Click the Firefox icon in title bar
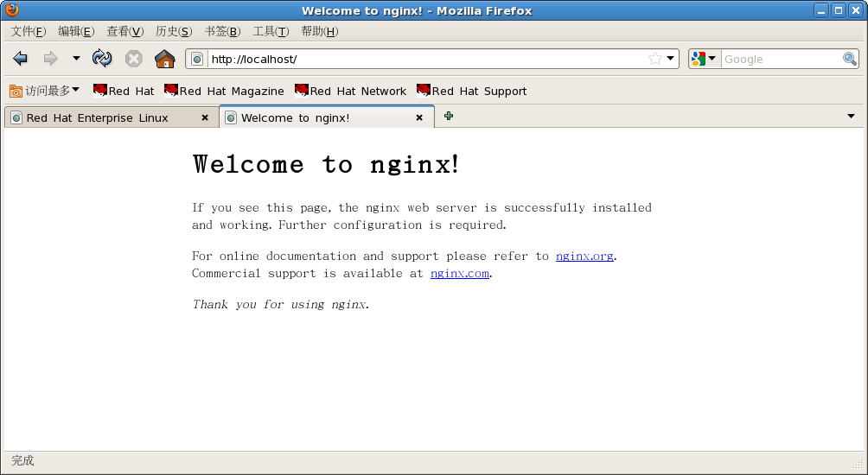The height and width of the screenshot is (475, 868). [x=11, y=10]
